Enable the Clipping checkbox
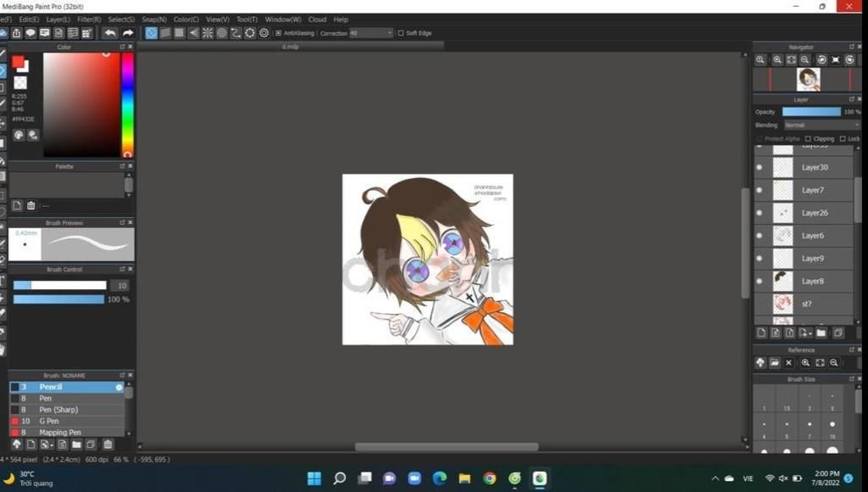868x492 pixels. (808, 138)
